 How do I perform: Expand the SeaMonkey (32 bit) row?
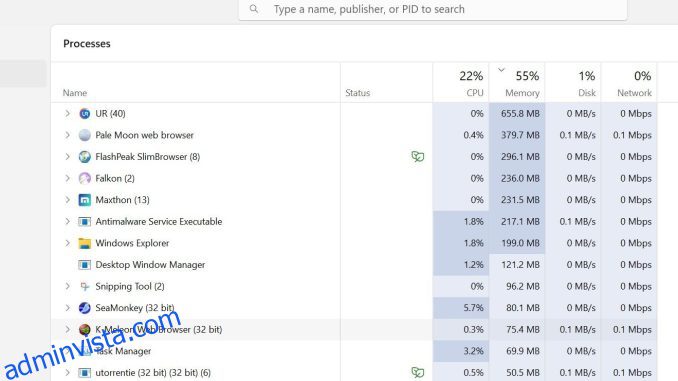point(67,308)
